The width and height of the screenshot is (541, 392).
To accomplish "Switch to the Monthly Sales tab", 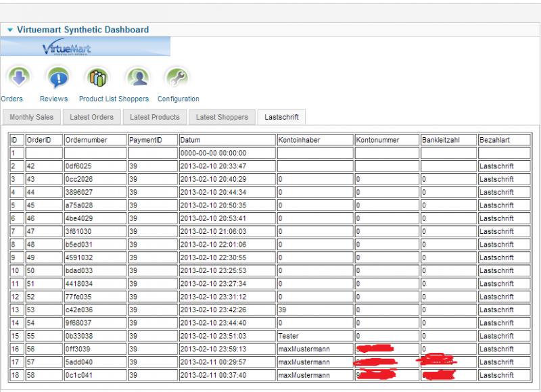I will click(x=31, y=117).
